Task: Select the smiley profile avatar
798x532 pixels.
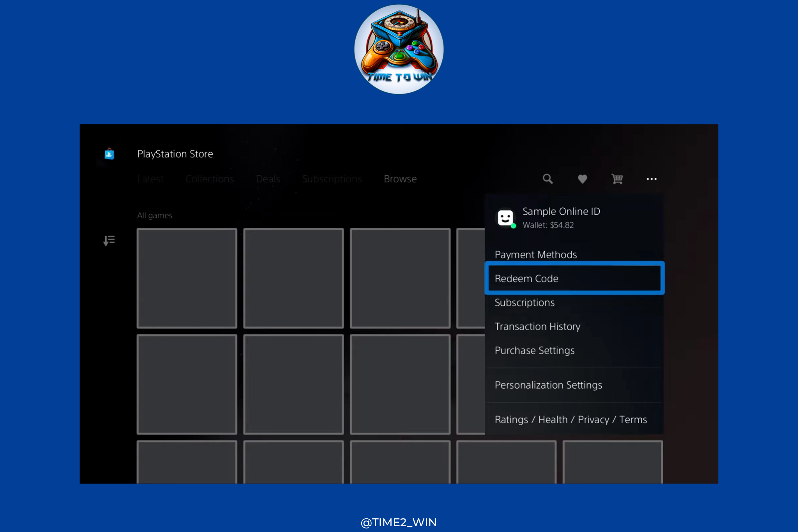Action: point(505,218)
